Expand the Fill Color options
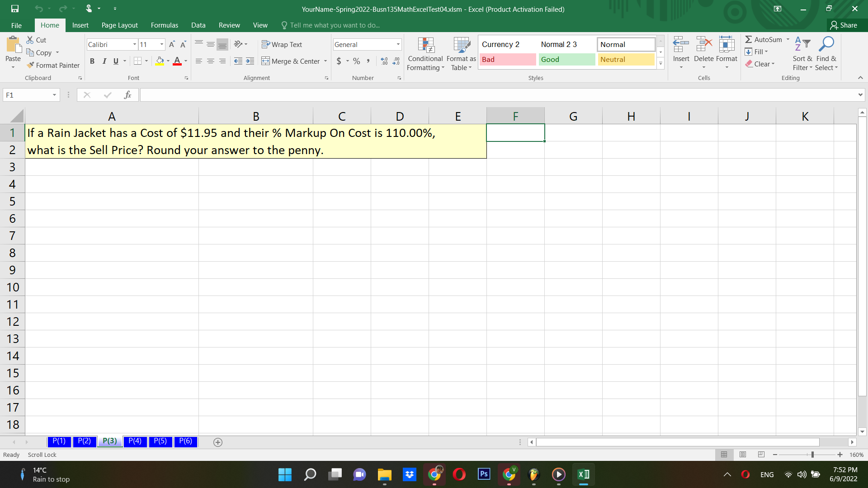The image size is (868, 488). (168, 61)
